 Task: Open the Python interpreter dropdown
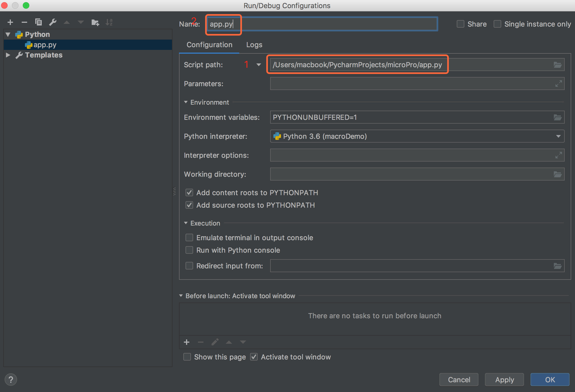coord(558,136)
